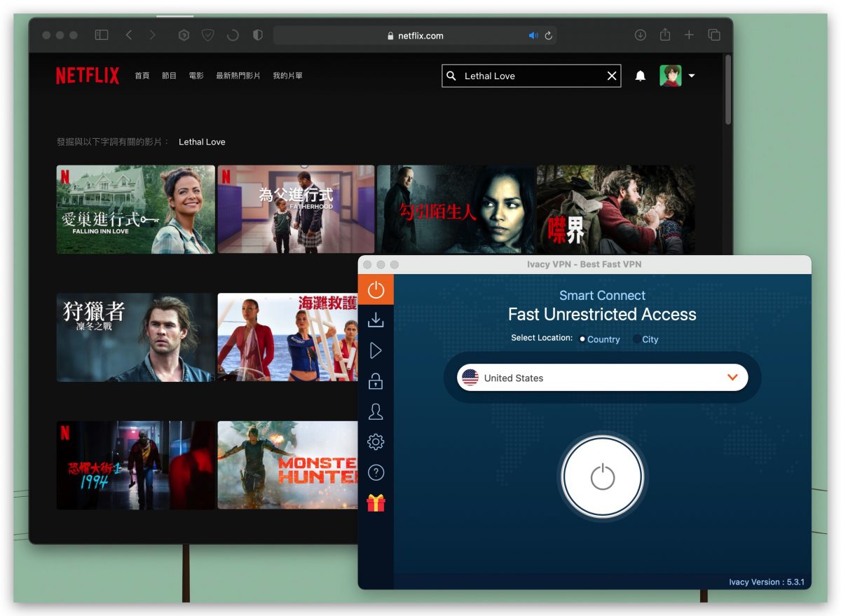
Task: Open 狩獵者 凜冬之戰 thumbnail
Action: (x=136, y=337)
